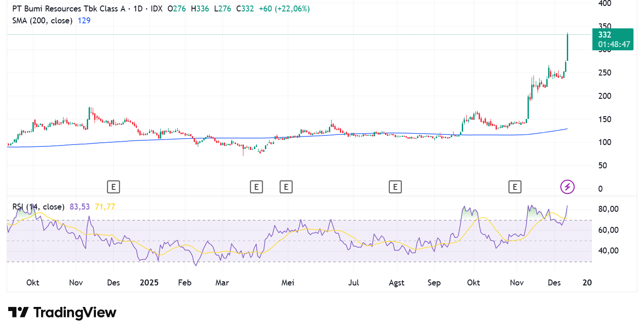The width and height of the screenshot is (644, 333).
Task: Open the earnings marker above Agst
Action: coord(395,187)
